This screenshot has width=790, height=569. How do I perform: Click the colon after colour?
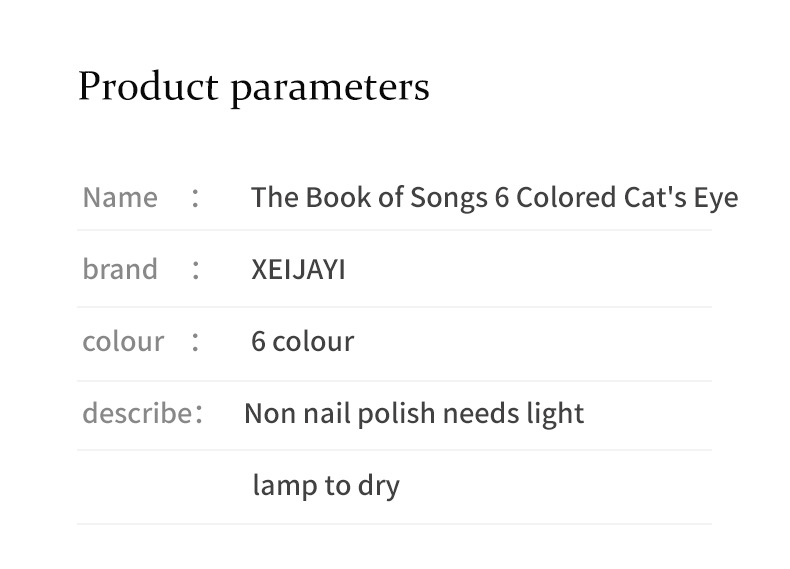coord(196,341)
